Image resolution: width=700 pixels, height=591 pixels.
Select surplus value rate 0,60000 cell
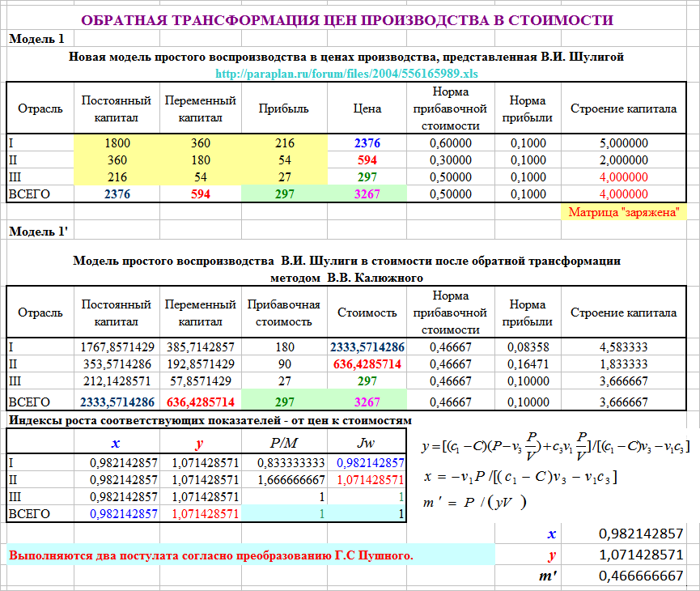point(450,143)
